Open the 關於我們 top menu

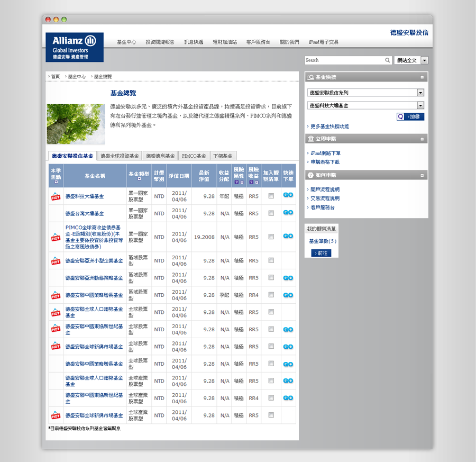click(x=289, y=42)
